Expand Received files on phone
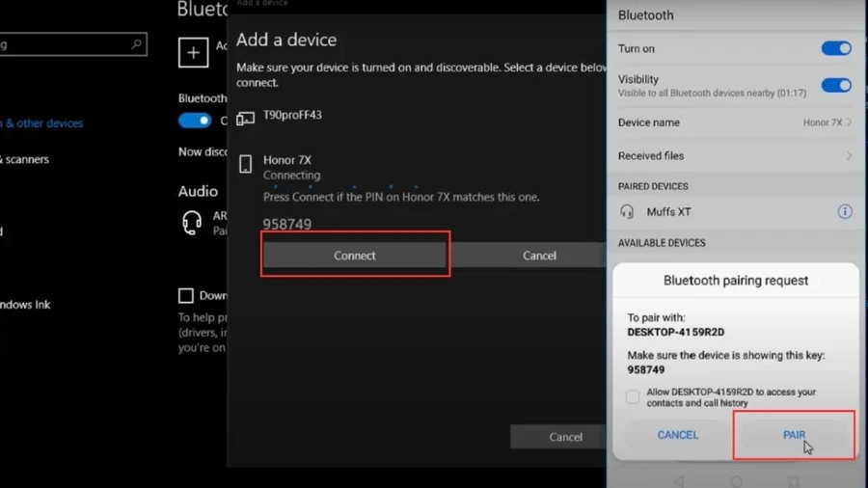Image resolution: width=868 pixels, height=488 pixels. coord(735,156)
